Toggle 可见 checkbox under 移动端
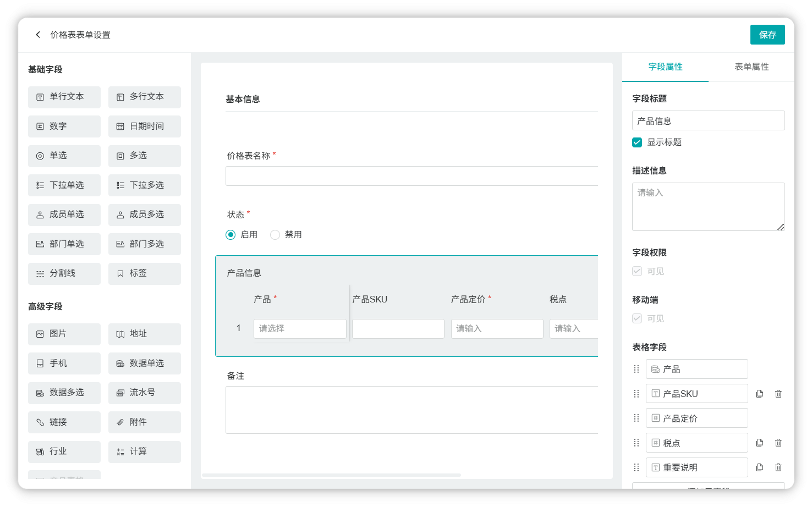Image resolution: width=812 pixels, height=507 pixels. (637, 318)
